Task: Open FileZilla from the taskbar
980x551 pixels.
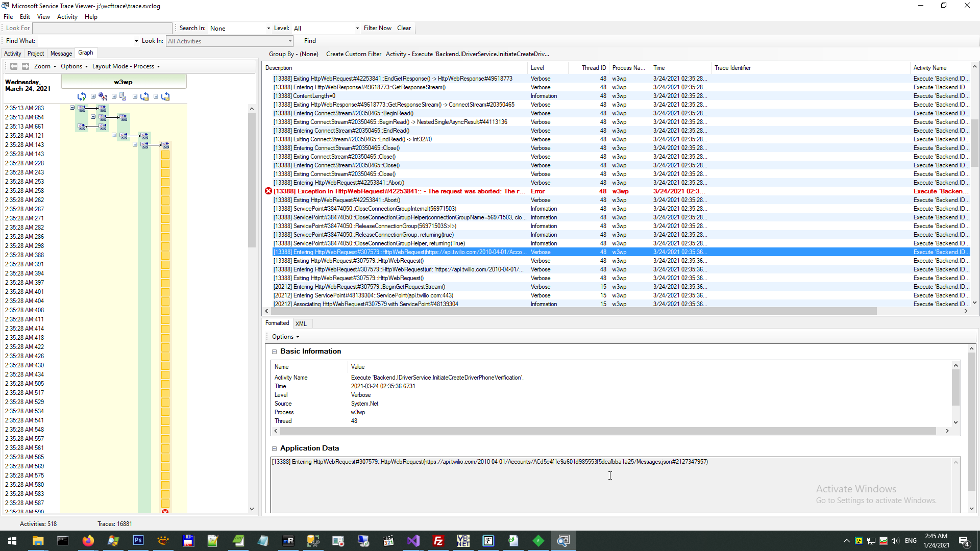Action: click(x=438, y=541)
